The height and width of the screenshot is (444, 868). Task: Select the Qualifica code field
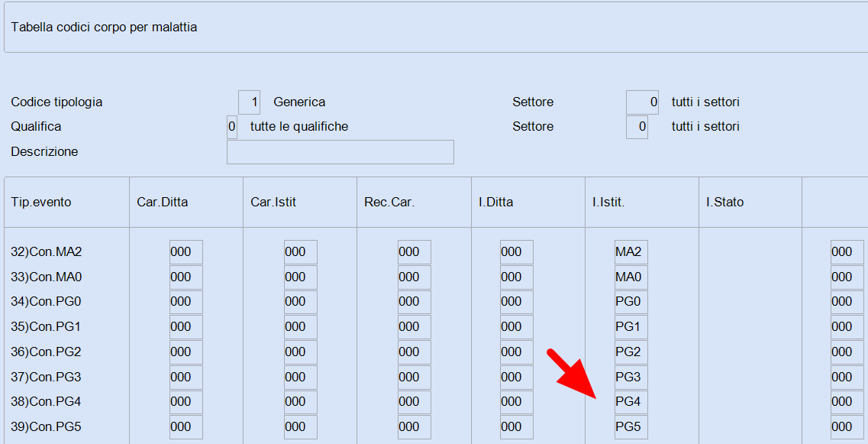[232, 127]
